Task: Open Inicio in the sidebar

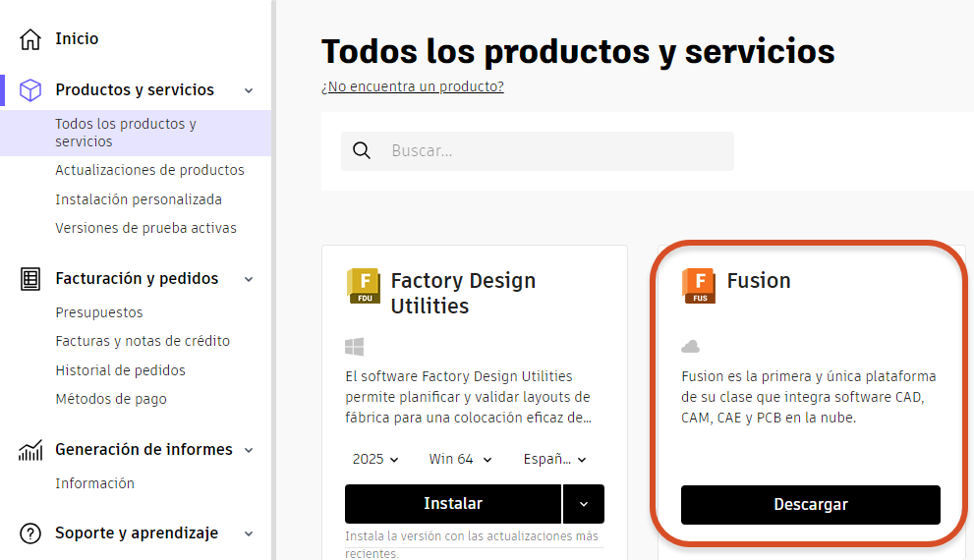Action: tap(77, 38)
